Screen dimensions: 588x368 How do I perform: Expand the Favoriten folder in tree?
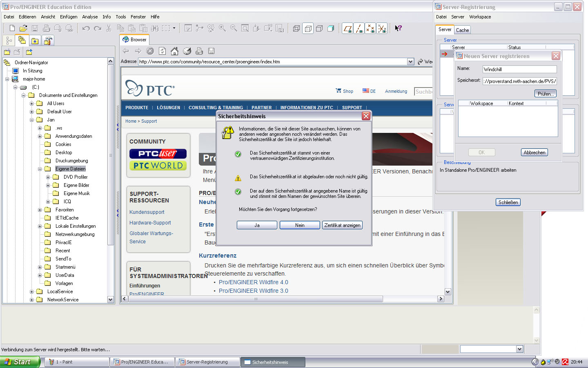coord(40,210)
